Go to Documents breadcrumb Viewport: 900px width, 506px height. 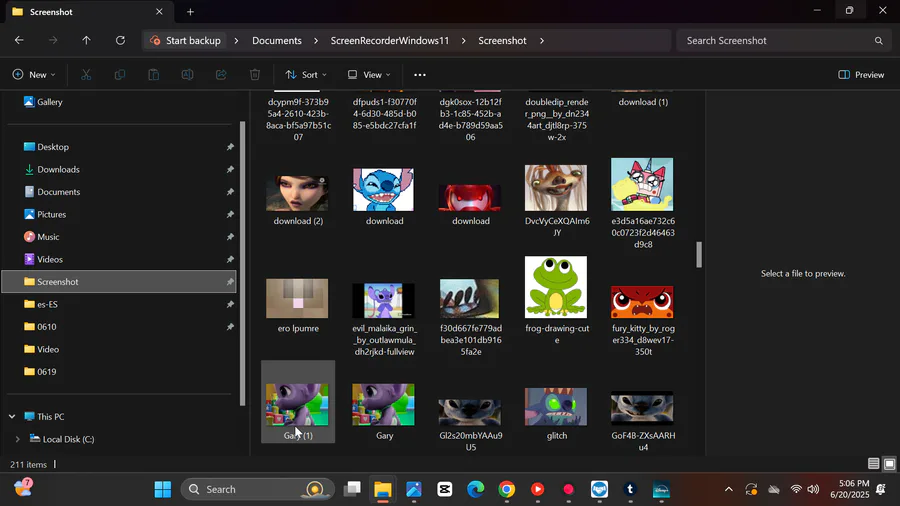coord(277,41)
